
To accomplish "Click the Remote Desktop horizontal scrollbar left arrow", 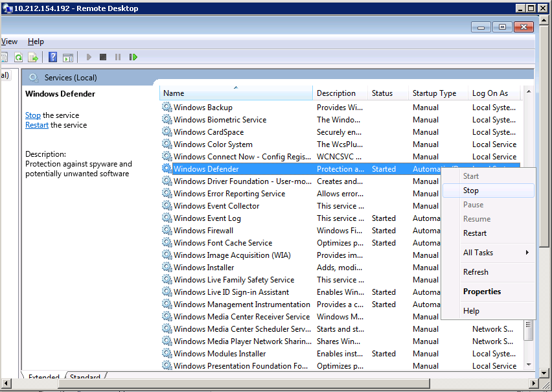I will click(x=6, y=383).
